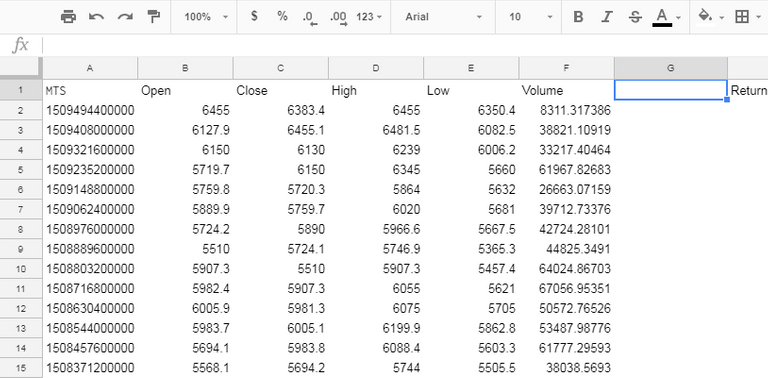The image size is (768, 378).
Task: Click into the formula bar input
Action: (x=405, y=46)
